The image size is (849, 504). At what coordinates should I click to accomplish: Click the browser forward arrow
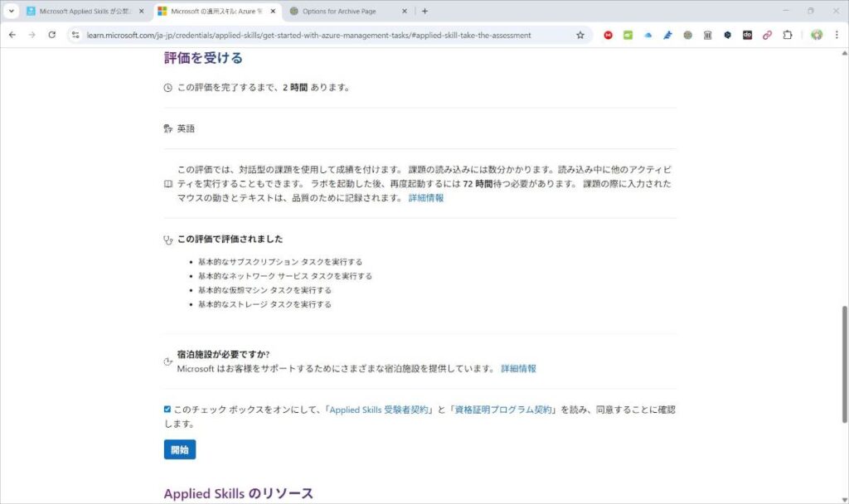[x=32, y=35]
